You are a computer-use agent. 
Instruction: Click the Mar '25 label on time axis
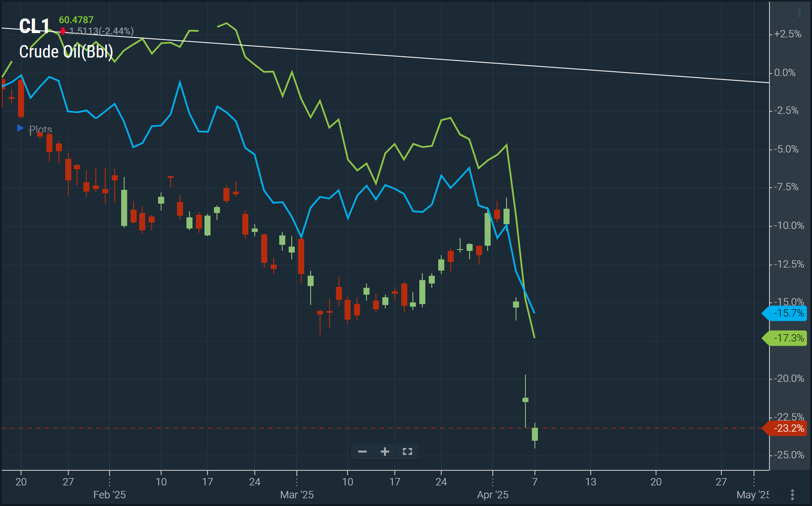pos(297,495)
